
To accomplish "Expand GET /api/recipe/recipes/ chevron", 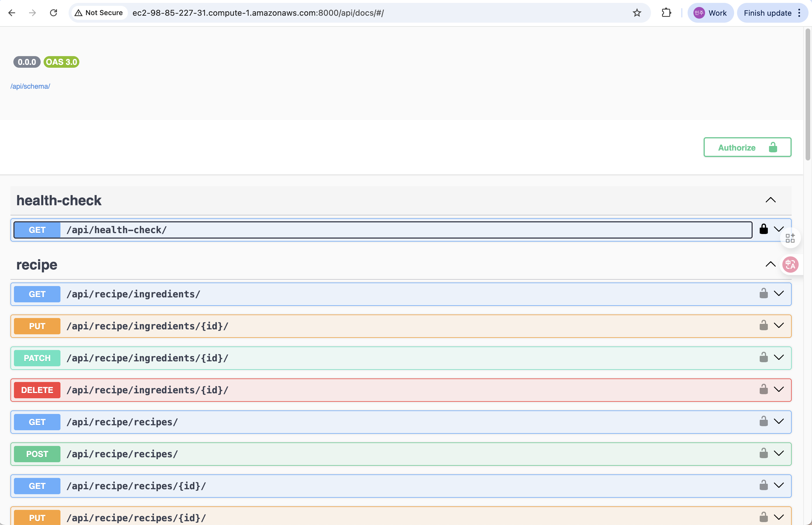I will [779, 421].
